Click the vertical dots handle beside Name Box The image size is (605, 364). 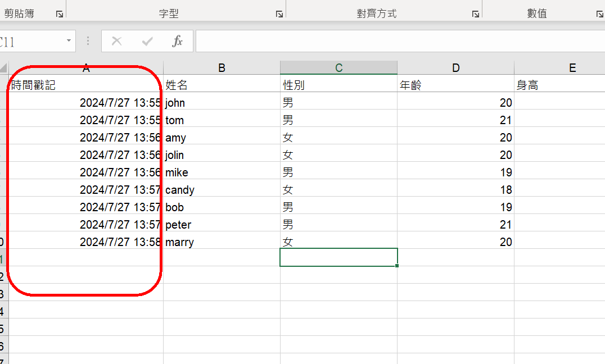pyautogui.click(x=88, y=41)
